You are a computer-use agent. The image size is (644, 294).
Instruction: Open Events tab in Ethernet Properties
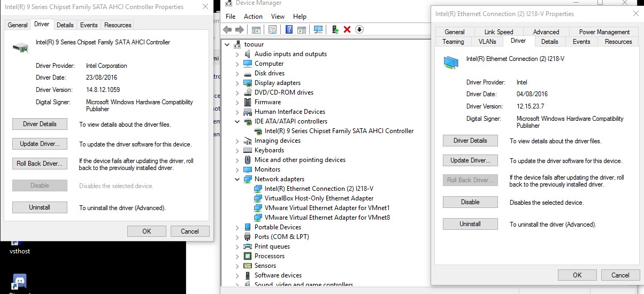pos(581,42)
